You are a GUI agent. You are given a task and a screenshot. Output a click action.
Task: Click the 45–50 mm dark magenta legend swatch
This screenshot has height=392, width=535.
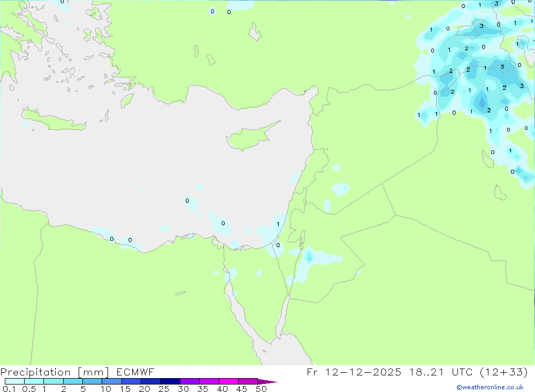tap(248, 381)
